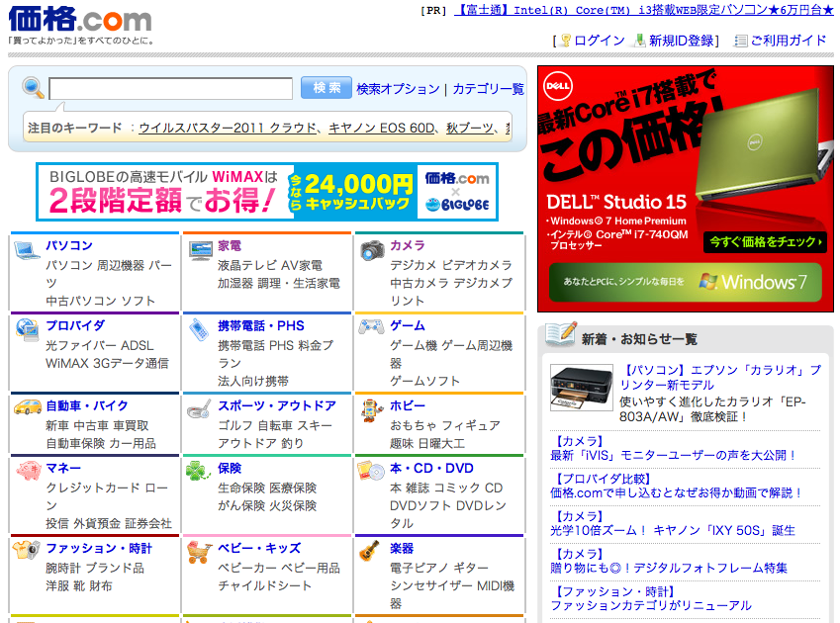Click the globe icon beside プロバイダ
Screen dimensions: 840x623
pos(28,329)
